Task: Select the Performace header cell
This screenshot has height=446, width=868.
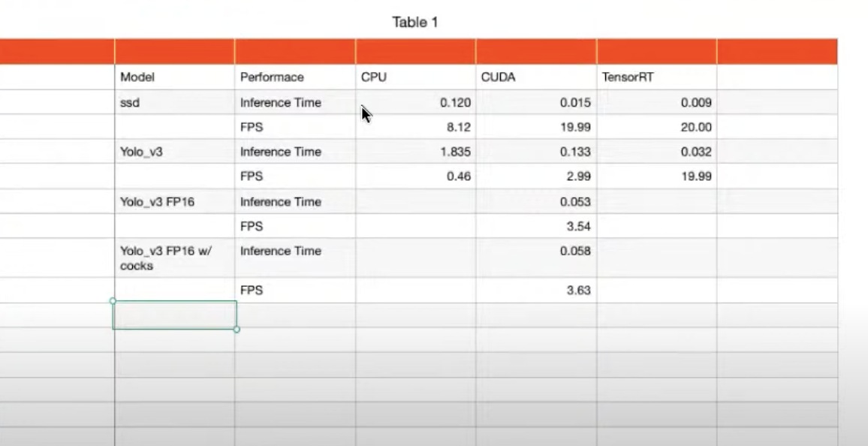Action: point(295,77)
